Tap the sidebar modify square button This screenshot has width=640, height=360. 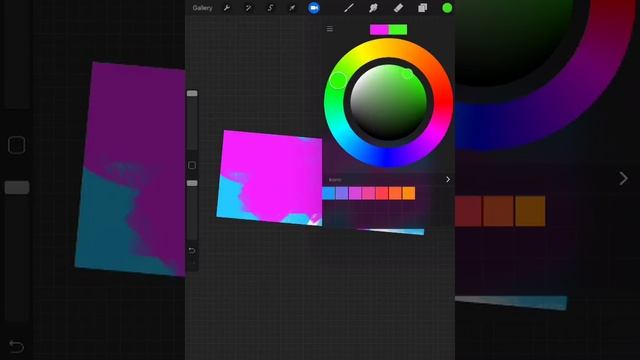coord(192,165)
